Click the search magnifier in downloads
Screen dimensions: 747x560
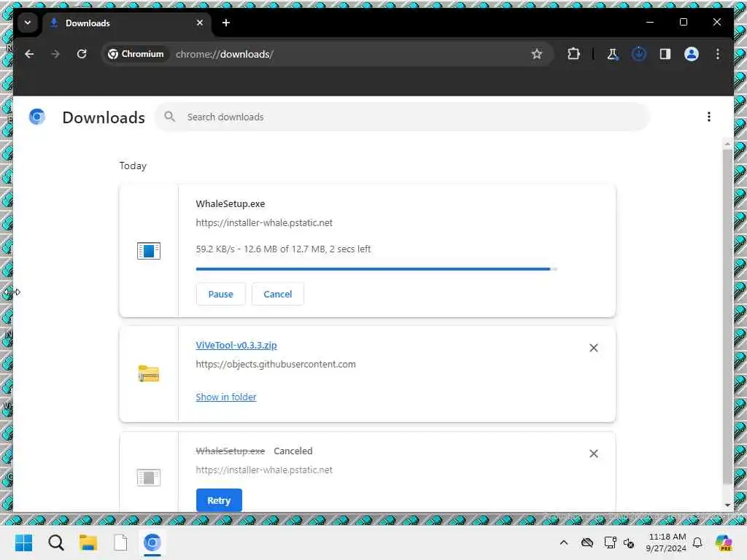tap(169, 117)
